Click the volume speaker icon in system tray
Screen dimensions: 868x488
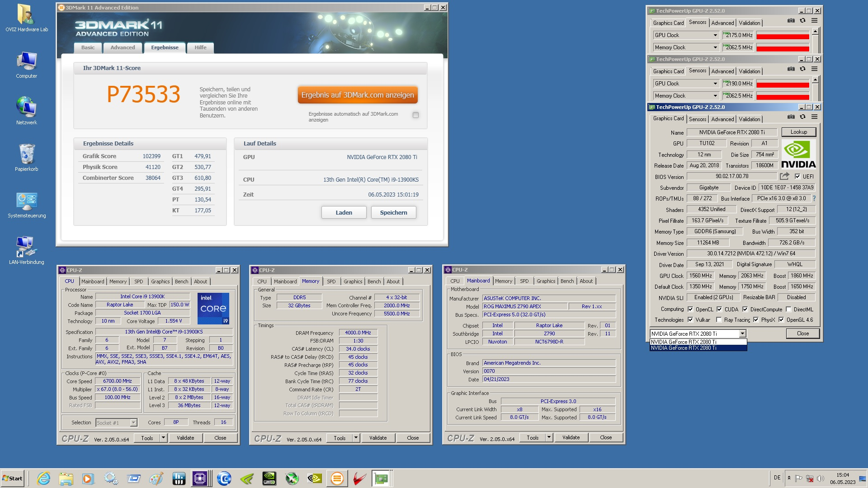[x=821, y=479]
